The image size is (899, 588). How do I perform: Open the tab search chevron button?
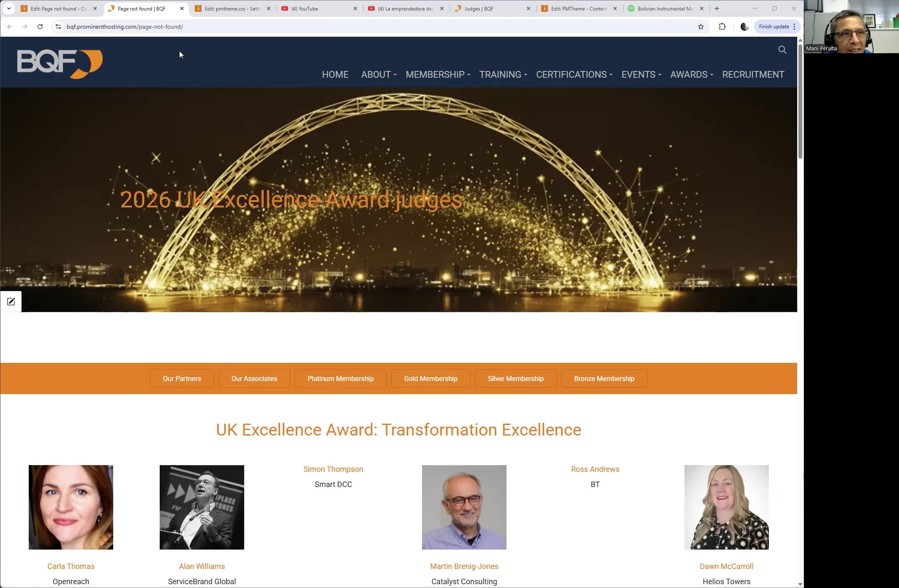coord(8,8)
